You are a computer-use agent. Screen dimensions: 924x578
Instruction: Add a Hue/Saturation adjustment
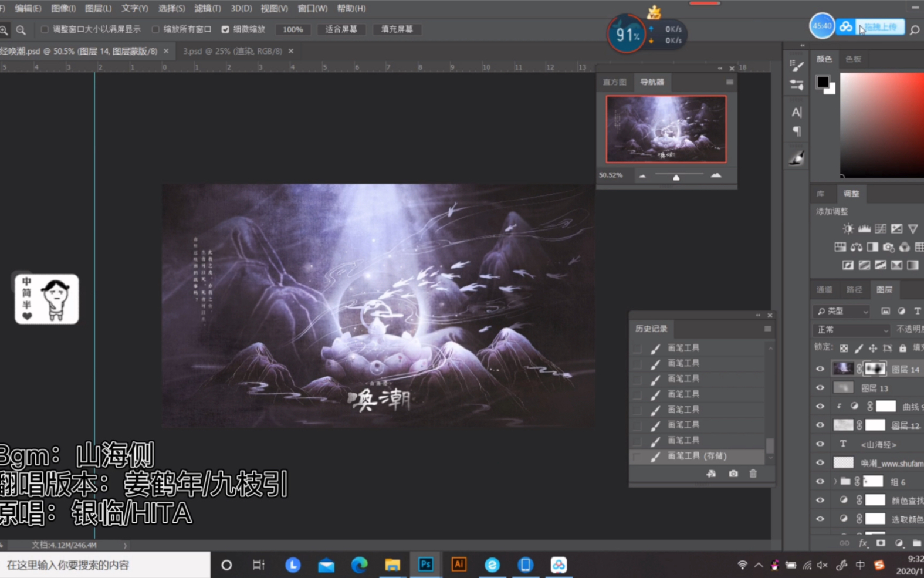pos(840,247)
